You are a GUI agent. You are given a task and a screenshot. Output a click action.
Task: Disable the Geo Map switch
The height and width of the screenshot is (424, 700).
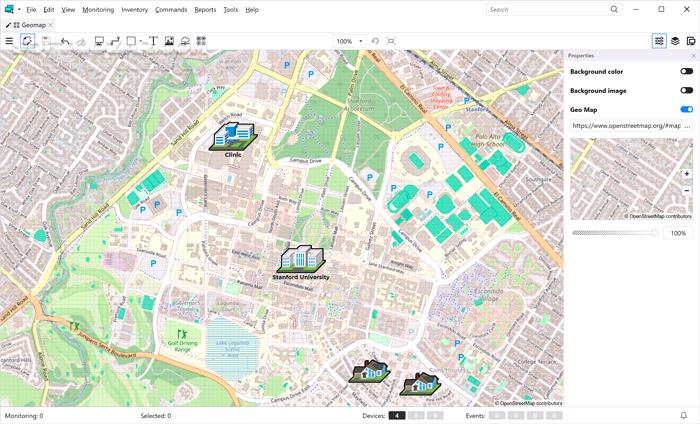click(687, 109)
